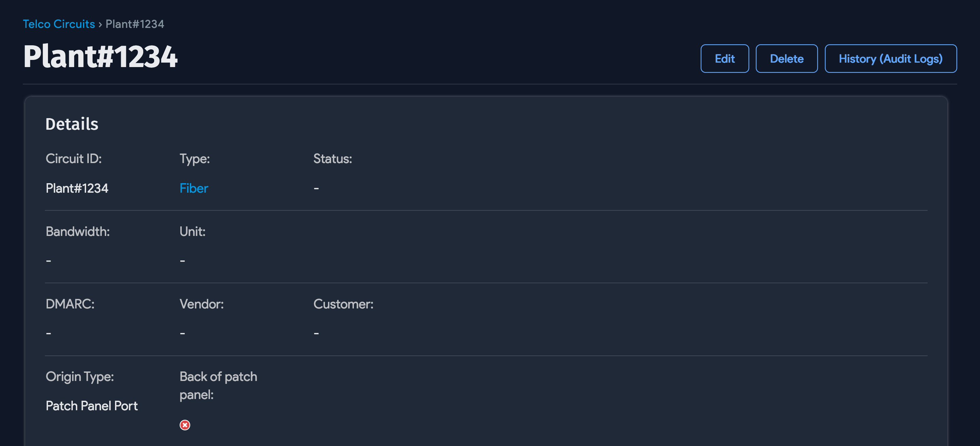Click the Details section heading
This screenshot has height=446, width=980.
tap(72, 124)
